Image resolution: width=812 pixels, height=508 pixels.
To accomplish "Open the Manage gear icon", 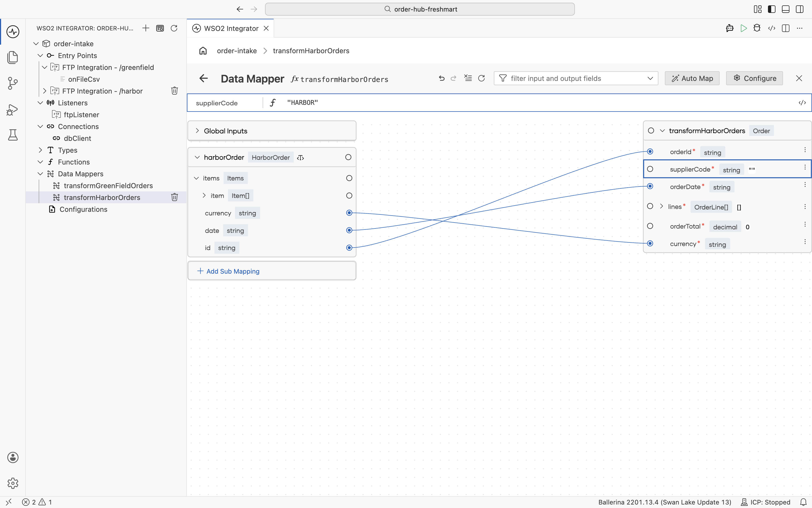I will tap(13, 483).
